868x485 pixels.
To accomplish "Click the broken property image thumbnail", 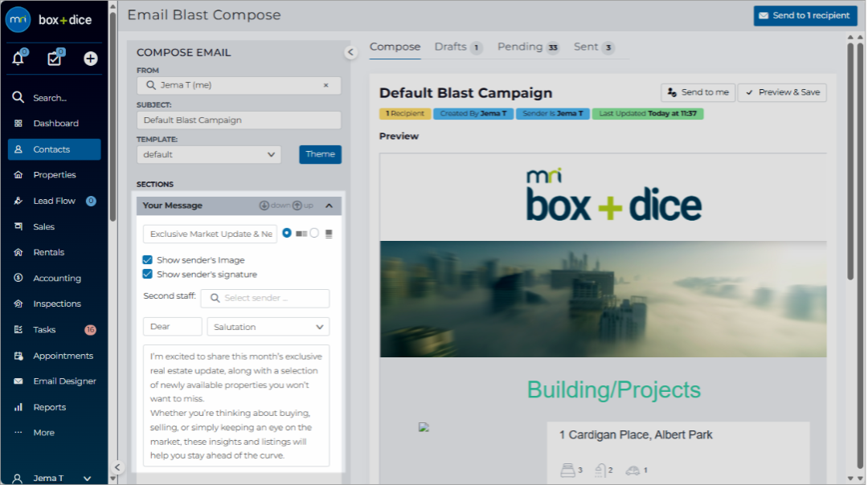I will 424,427.
